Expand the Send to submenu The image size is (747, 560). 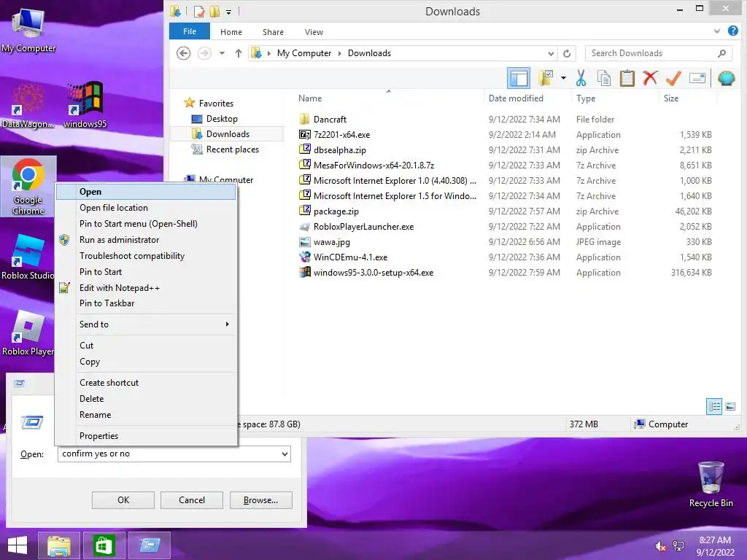point(146,324)
